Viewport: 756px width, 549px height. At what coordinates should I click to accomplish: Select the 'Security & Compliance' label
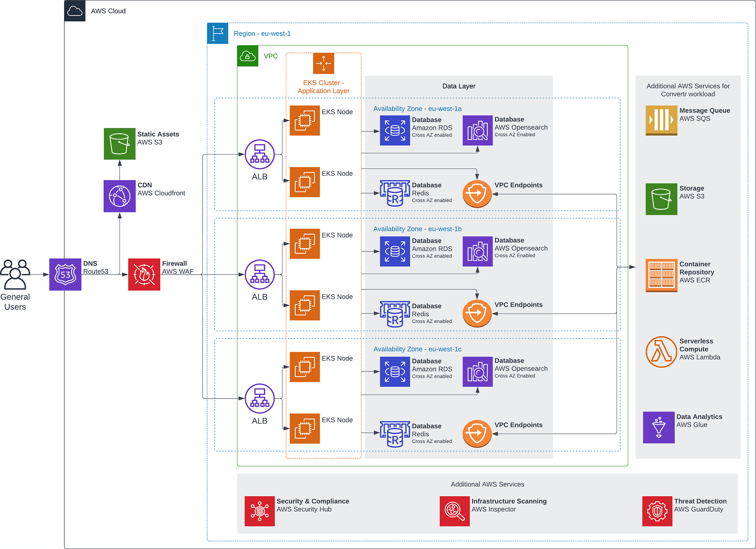313,501
